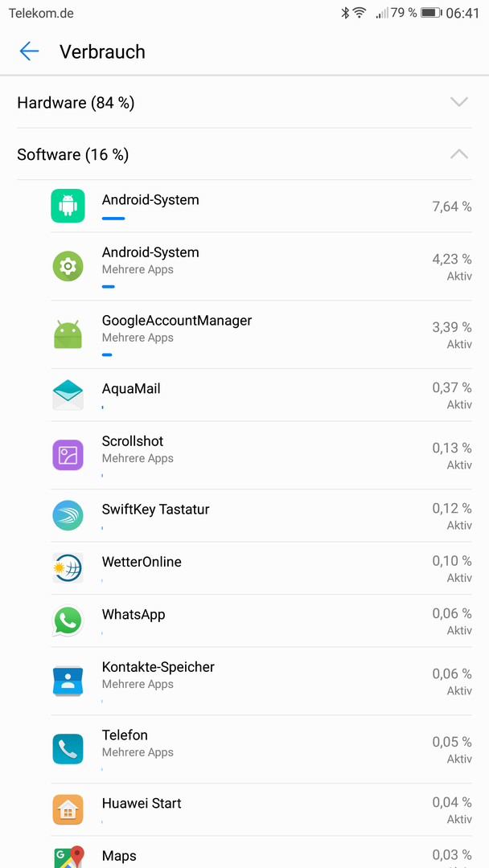The width and height of the screenshot is (489, 868).
Task: Tap the Huawei Start house icon
Action: [x=68, y=809]
